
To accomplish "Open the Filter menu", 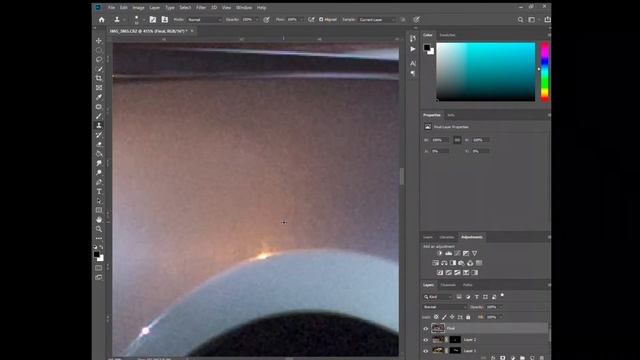I will pyautogui.click(x=201, y=7).
